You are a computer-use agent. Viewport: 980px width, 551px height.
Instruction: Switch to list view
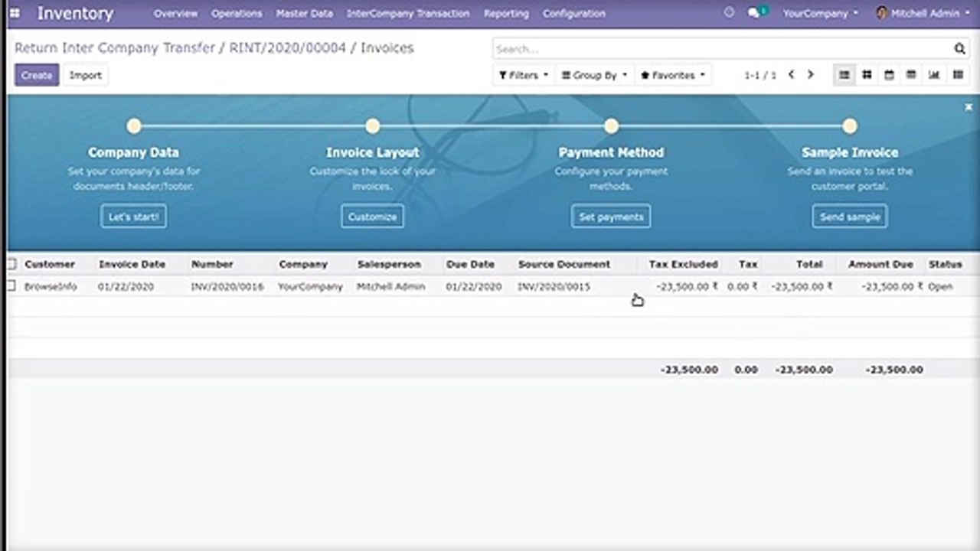click(844, 75)
